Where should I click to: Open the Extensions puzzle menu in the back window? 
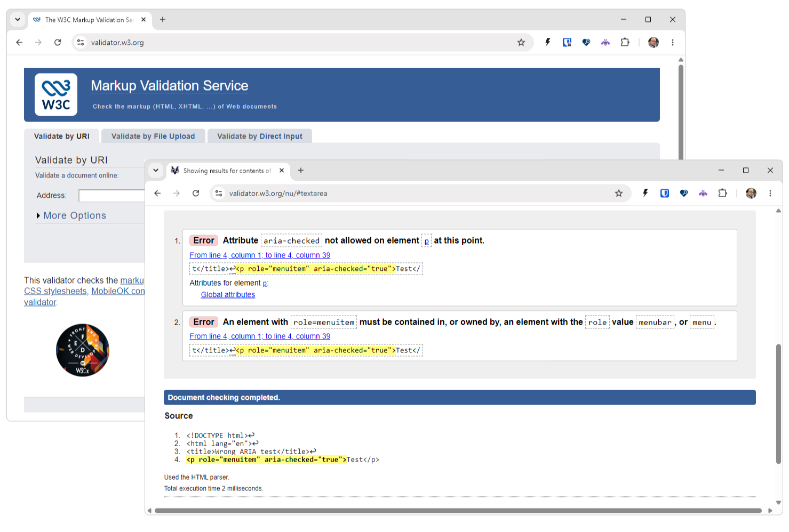625,43
